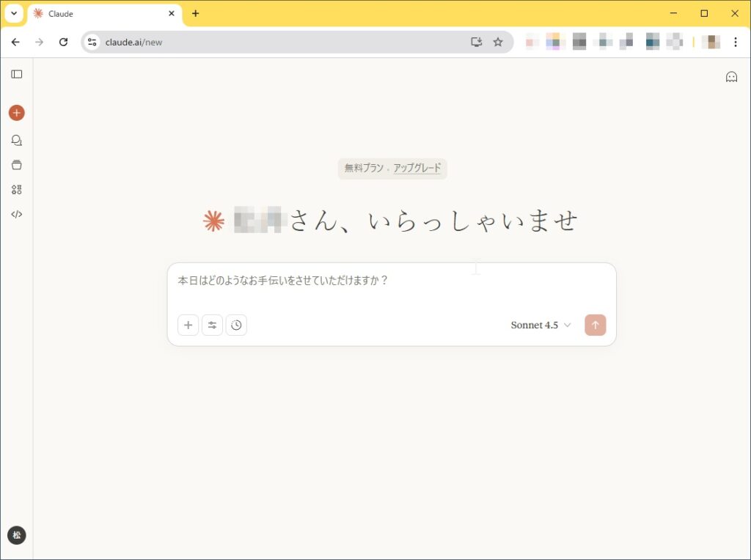Viewport: 751px width, 560px height.
Task: Click the アップグレード upgrade link
Action: (417, 169)
